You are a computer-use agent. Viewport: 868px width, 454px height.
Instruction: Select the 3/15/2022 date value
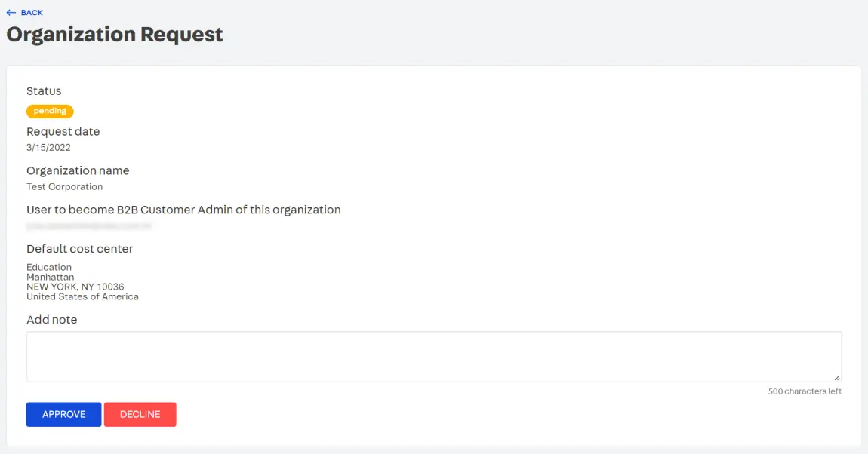48,148
